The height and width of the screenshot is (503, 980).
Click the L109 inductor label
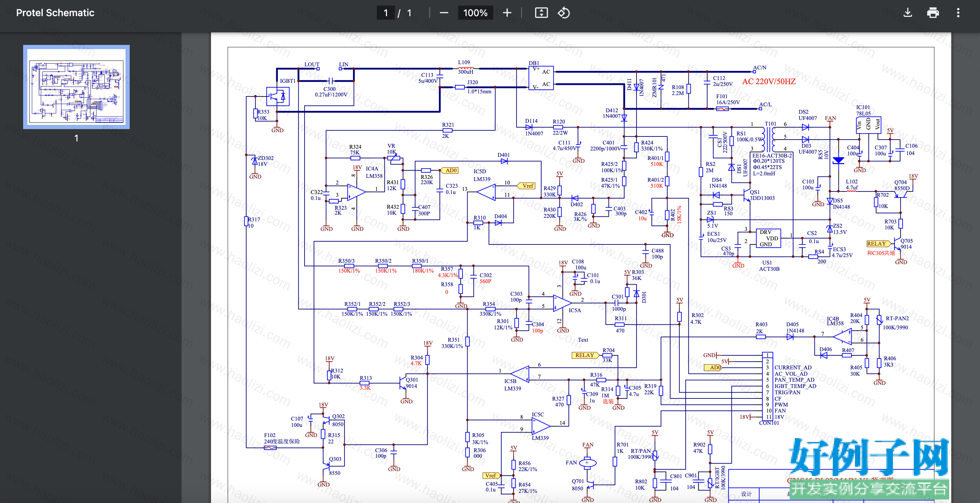coord(464,62)
